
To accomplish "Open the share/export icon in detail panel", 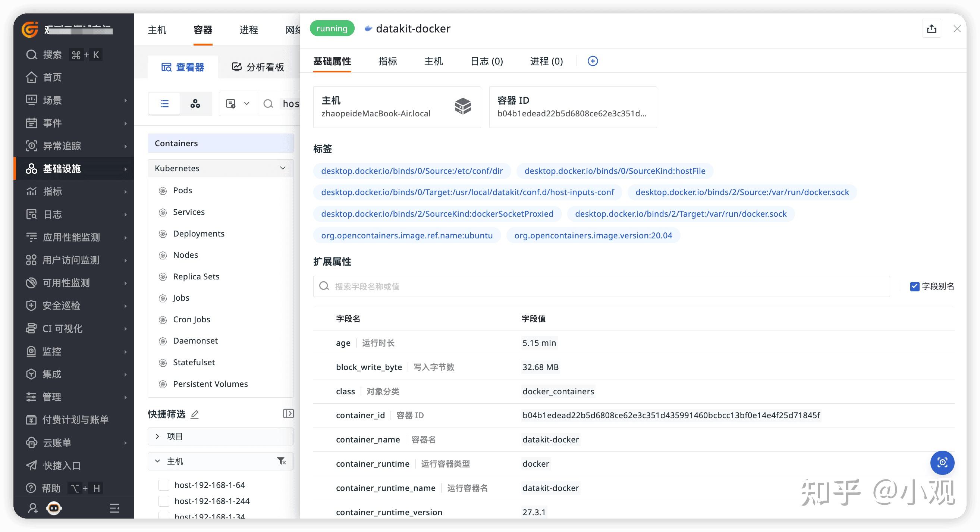I will point(932,28).
